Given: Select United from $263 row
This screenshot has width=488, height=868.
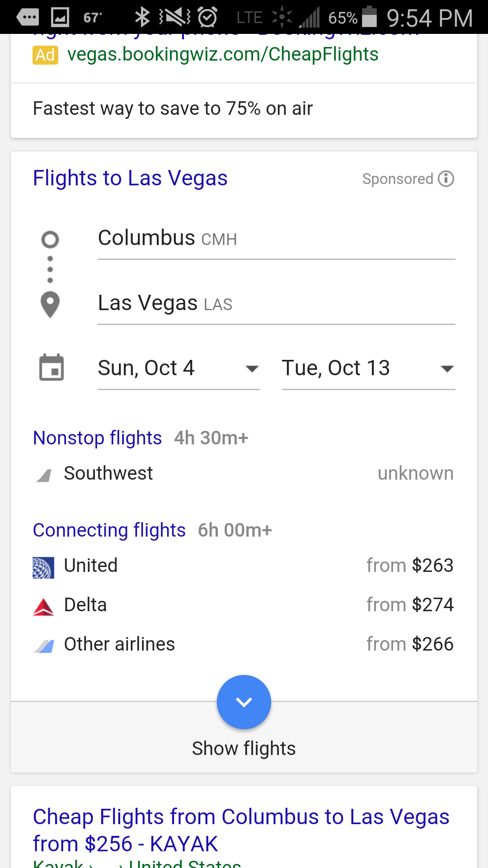Looking at the screenshot, I should pyautogui.click(x=244, y=566).
